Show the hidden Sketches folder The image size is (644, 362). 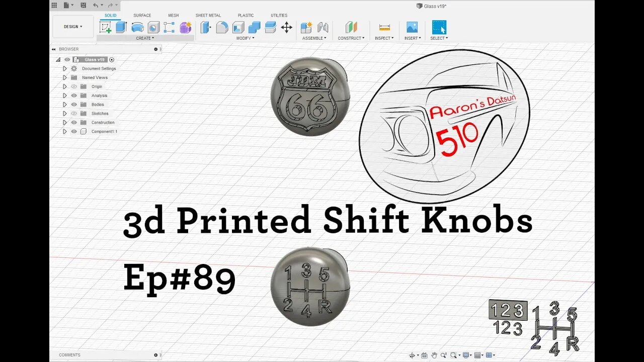point(74,114)
